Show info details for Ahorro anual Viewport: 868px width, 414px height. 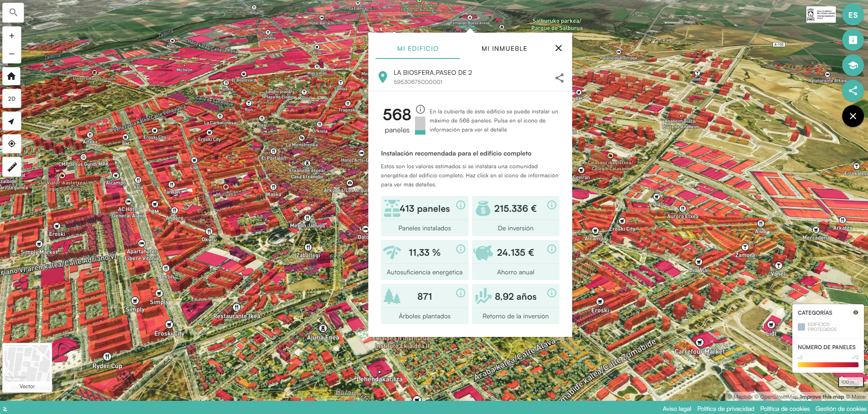coord(551,249)
